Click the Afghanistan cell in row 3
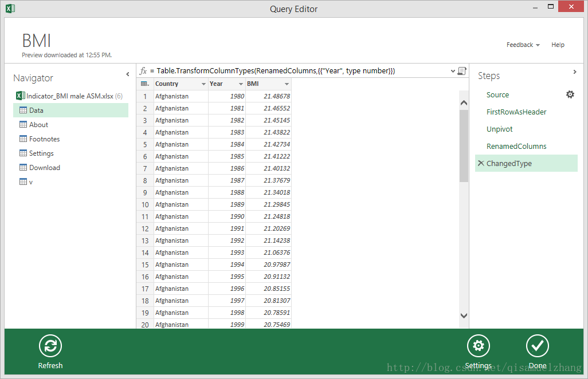The height and width of the screenshot is (379, 588). [x=181, y=120]
